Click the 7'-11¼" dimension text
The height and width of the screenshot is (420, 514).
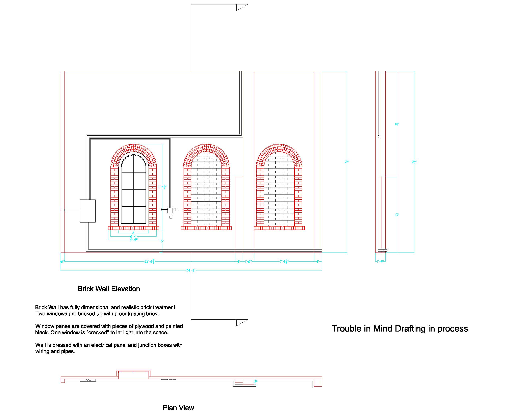(x=284, y=262)
